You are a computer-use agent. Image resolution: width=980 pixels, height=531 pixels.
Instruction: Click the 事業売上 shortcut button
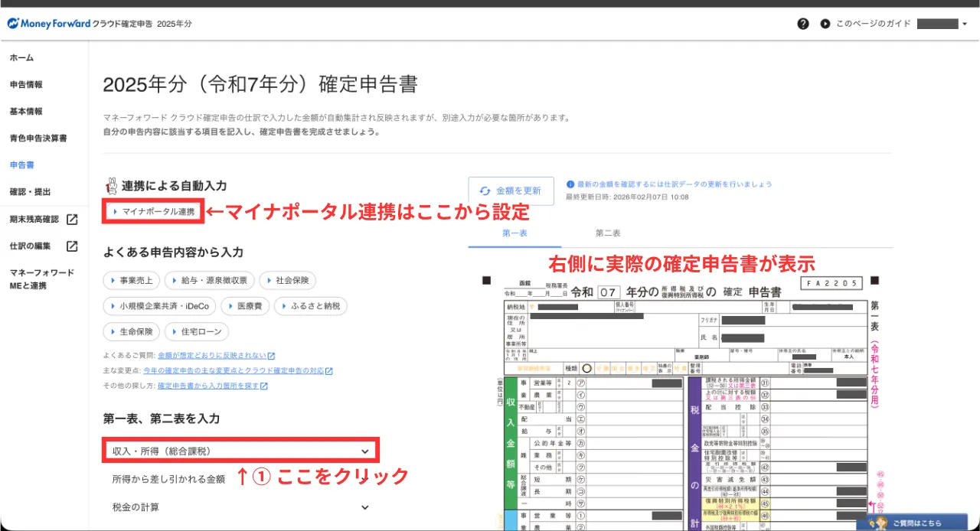coord(131,281)
